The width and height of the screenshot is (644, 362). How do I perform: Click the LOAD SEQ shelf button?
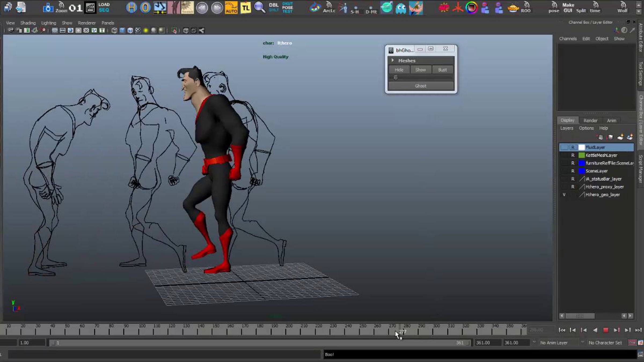point(104,8)
